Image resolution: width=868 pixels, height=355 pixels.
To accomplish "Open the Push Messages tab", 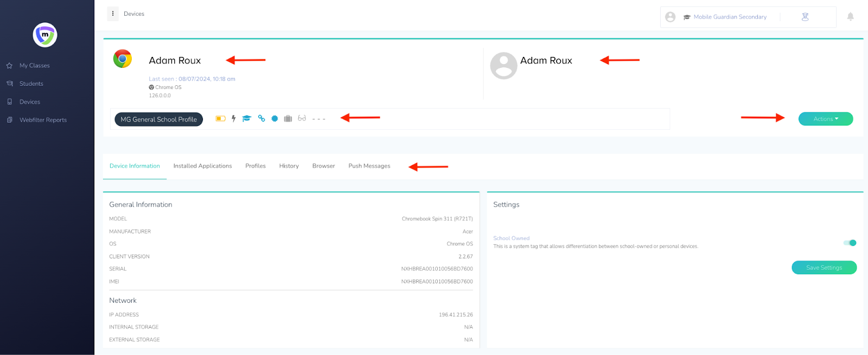I will pos(369,166).
